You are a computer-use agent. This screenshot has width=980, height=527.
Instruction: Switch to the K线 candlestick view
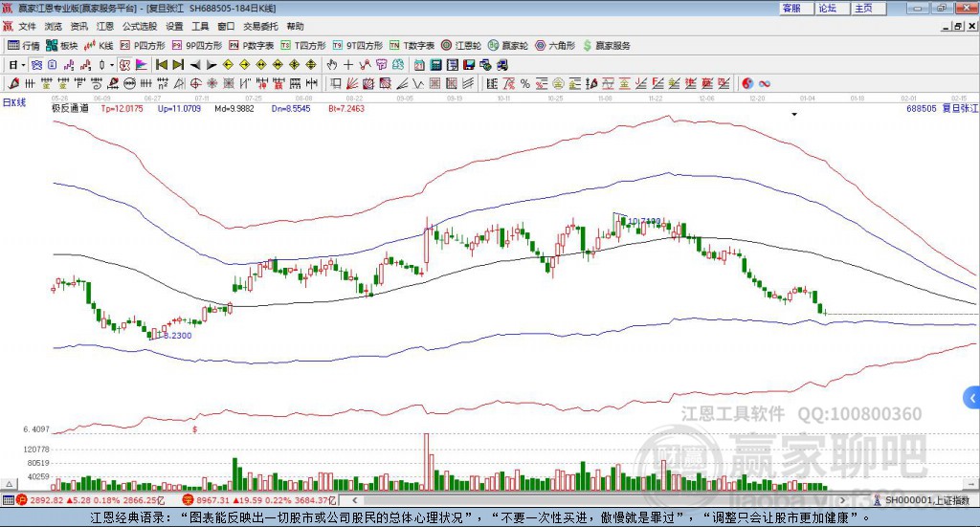pyautogui.click(x=99, y=46)
